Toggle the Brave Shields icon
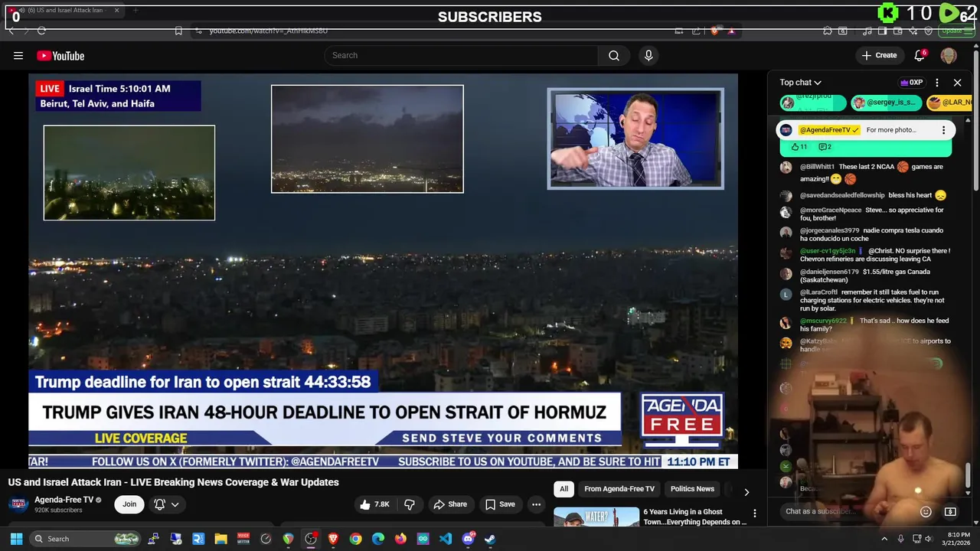980x551 pixels. click(714, 31)
